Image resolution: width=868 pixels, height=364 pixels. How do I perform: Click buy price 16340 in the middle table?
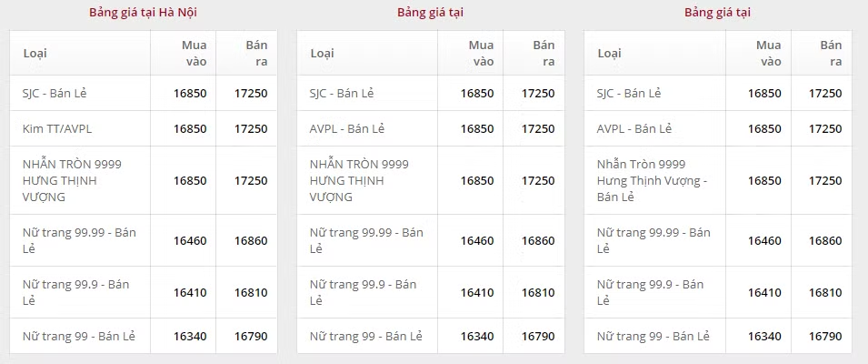point(477,336)
